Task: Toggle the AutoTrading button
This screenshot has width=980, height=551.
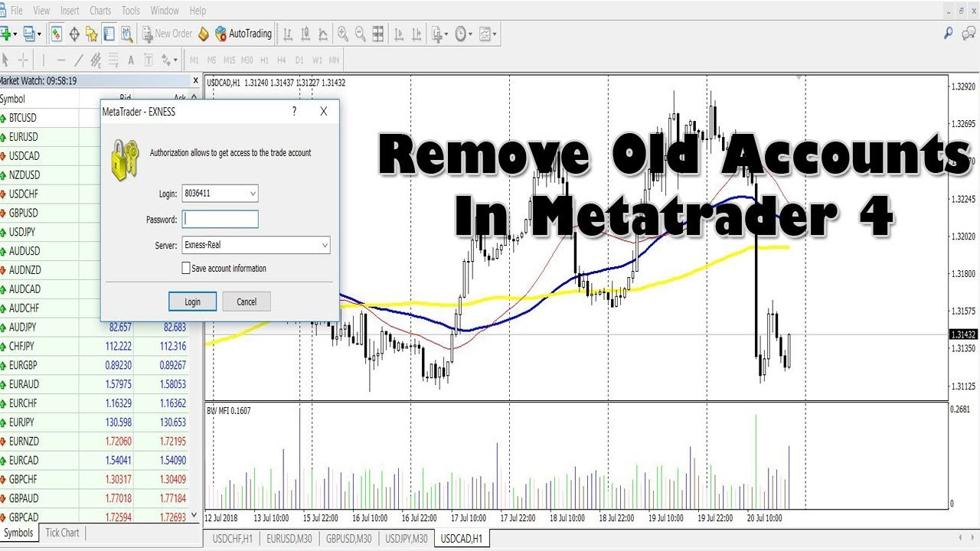Action: coord(243,34)
